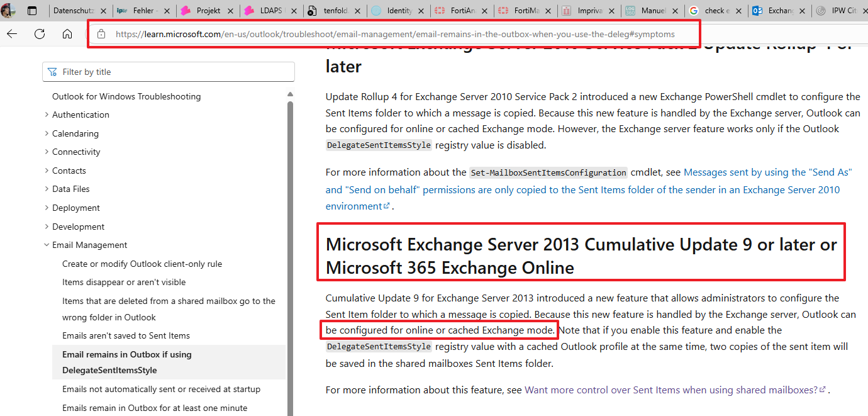Image resolution: width=868 pixels, height=416 pixels.
Task: Close the Manuel tab
Action: tap(676, 11)
